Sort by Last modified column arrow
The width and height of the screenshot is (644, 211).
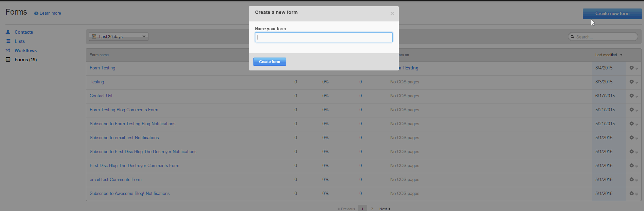(x=621, y=55)
